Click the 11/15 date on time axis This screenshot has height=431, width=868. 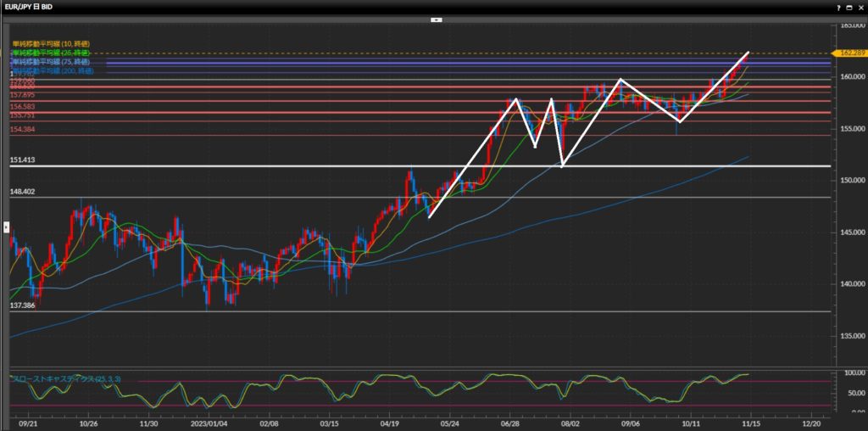751,422
